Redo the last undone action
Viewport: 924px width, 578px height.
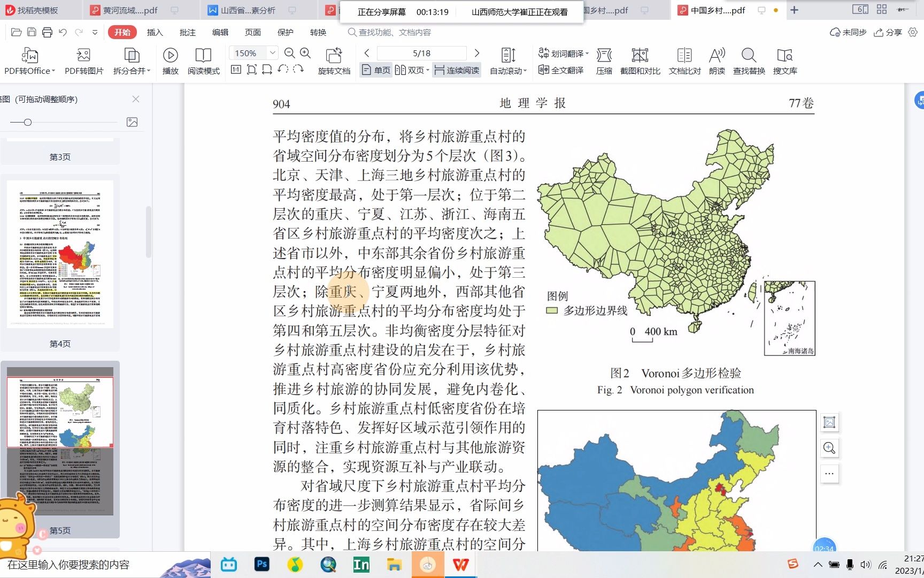(79, 33)
